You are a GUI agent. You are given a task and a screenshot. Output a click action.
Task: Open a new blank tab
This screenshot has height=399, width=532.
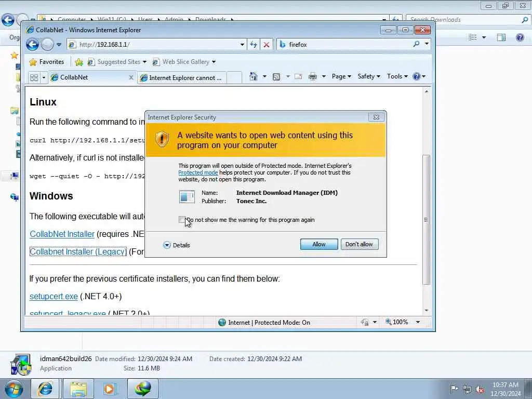point(234,78)
